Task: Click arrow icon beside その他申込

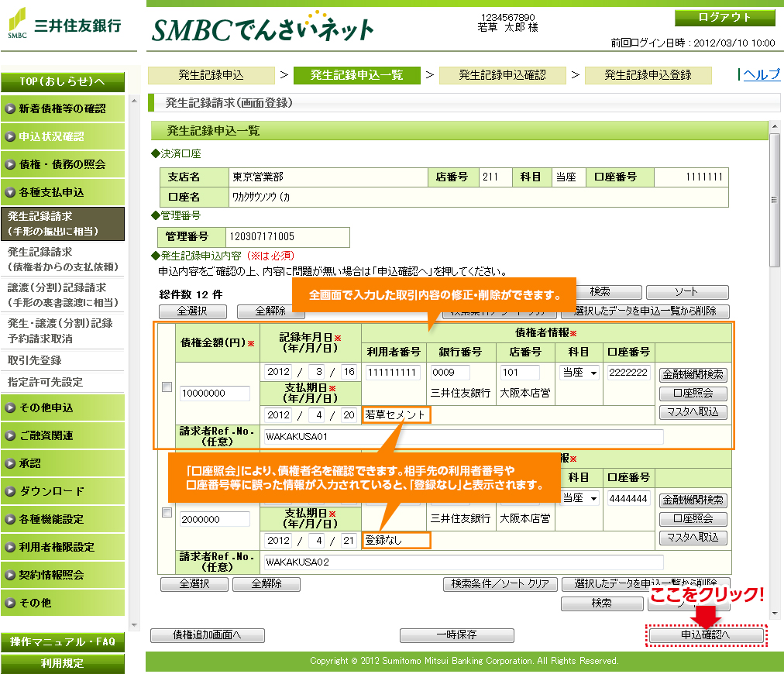Action: (x=10, y=408)
